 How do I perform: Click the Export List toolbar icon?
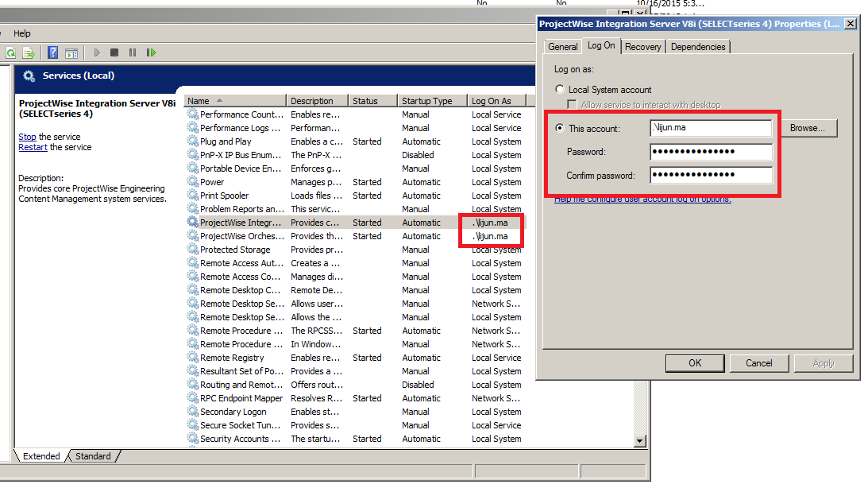coord(29,52)
